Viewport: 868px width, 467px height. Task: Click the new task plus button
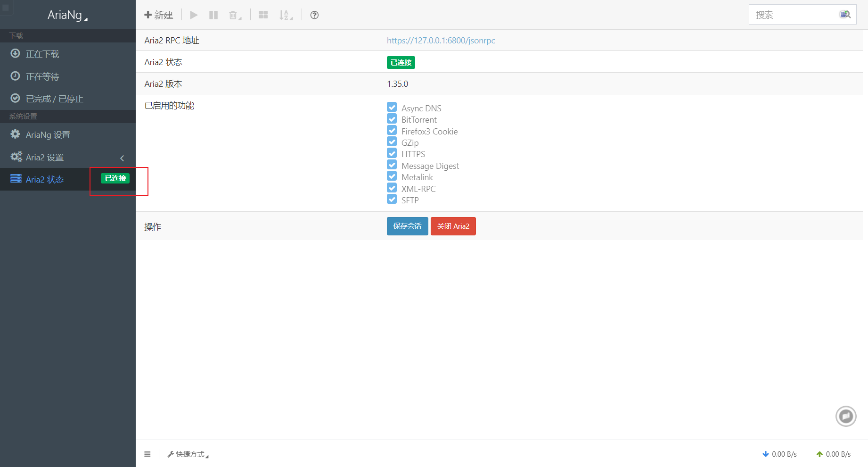tap(159, 15)
